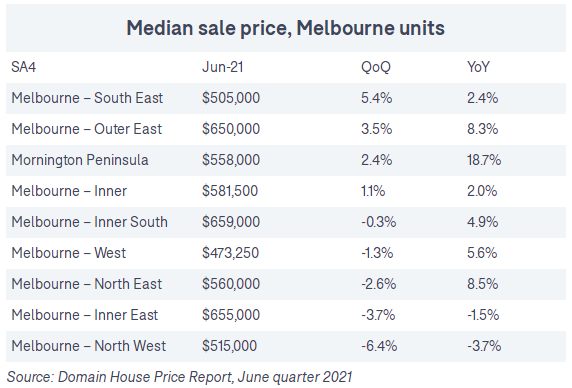Image resolution: width=572 pixels, height=388 pixels.
Task: Click the 18.7% YoY value
Action: click(x=484, y=160)
